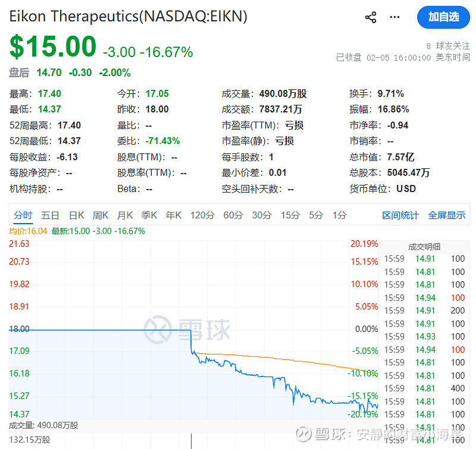Click 全屏显示 to show full screen
This screenshot has width=476, height=449.
point(447,216)
